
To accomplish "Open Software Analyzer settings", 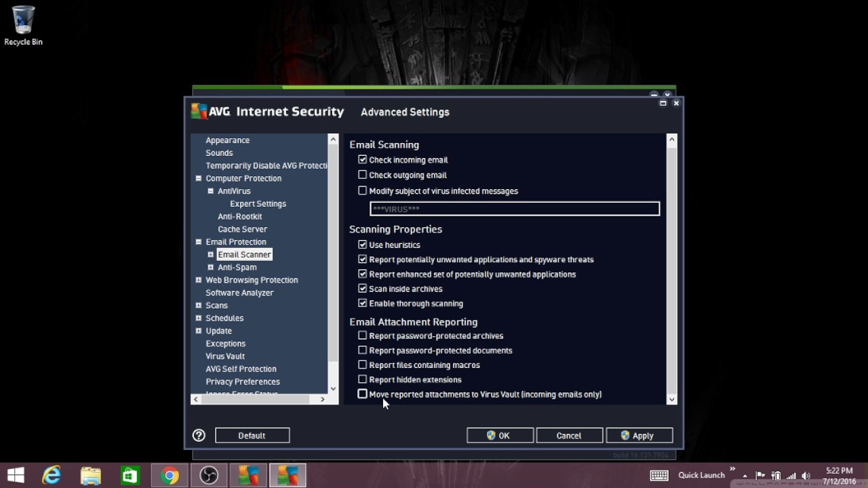I will click(239, 293).
